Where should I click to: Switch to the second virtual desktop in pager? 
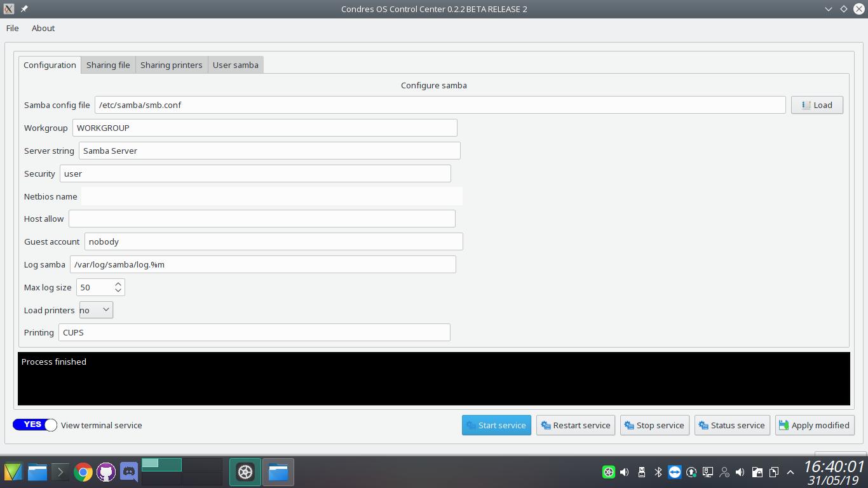pos(202,464)
